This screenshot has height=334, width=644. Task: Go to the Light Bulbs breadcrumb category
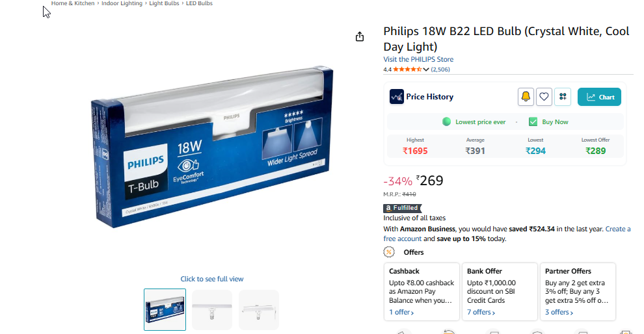[164, 3]
